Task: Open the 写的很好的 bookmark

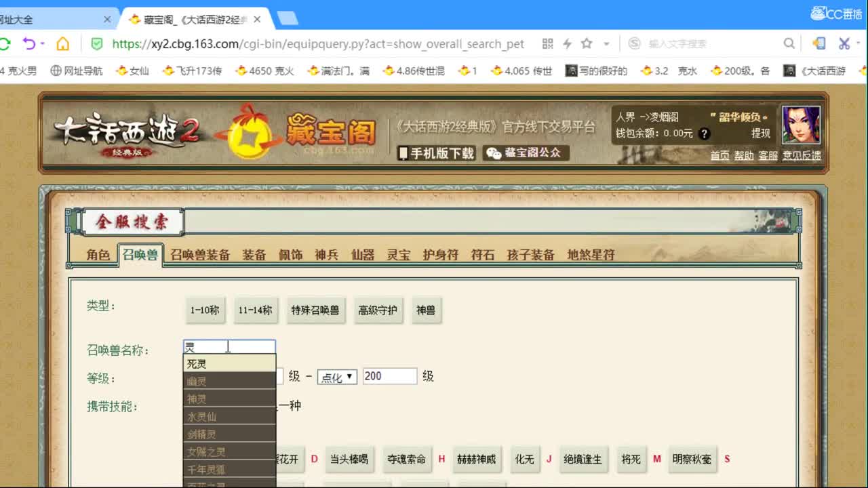Action: [x=597, y=70]
